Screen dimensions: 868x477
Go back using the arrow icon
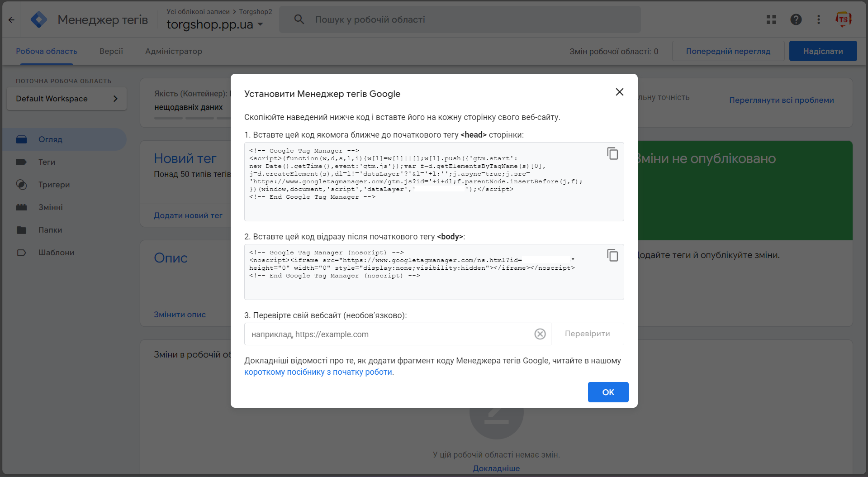tap(11, 20)
